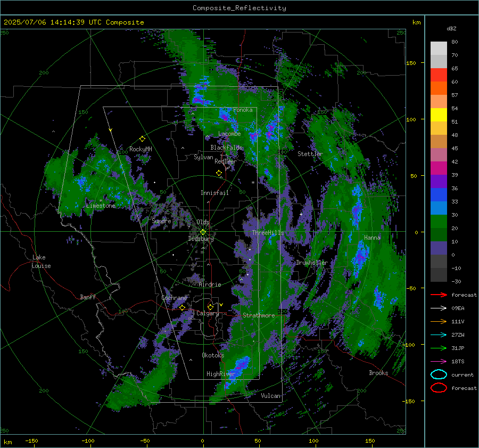This screenshot has height=448, width=479.
Task: Click the dark green 10–20 dBZ swatch
Action: point(439,234)
